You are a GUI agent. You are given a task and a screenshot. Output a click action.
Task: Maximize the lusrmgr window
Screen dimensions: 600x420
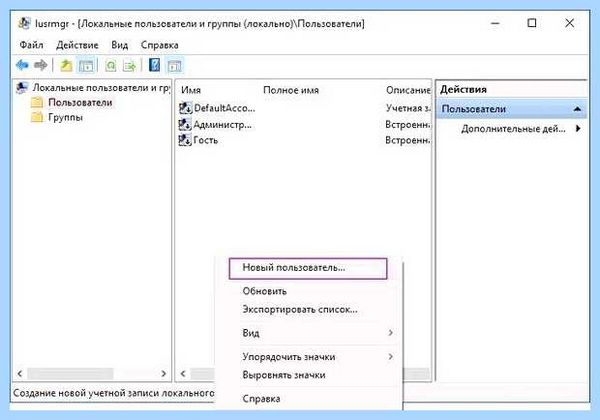pyautogui.click(x=532, y=23)
